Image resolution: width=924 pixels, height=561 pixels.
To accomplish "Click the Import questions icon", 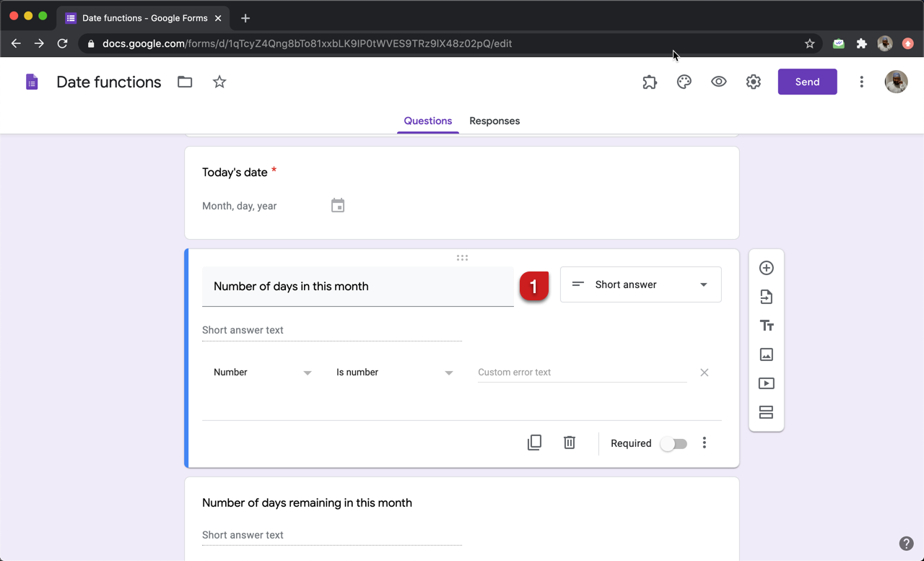I will point(766,296).
